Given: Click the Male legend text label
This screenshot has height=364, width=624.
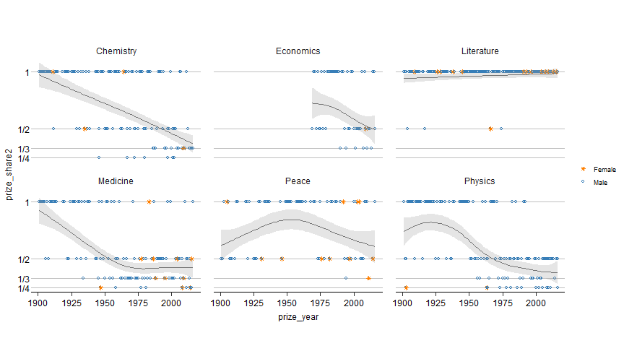Looking at the screenshot, I should pyautogui.click(x=600, y=183).
